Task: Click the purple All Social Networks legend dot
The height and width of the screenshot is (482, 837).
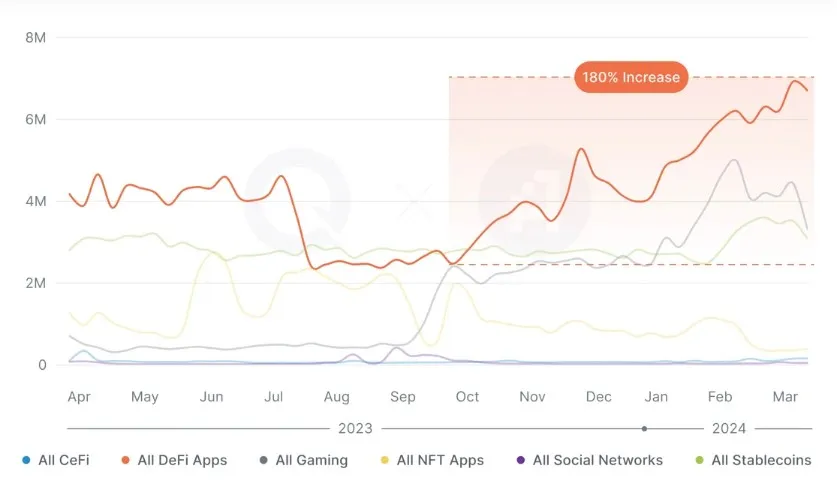Action: pyautogui.click(x=521, y=461)
